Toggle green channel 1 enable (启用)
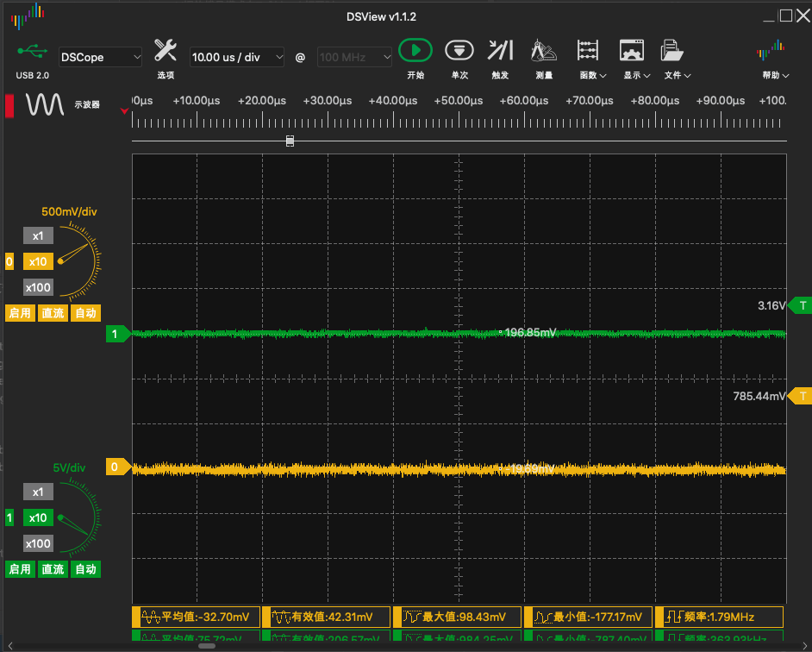This screenshot has height=652, width=812. coord(20,569)
